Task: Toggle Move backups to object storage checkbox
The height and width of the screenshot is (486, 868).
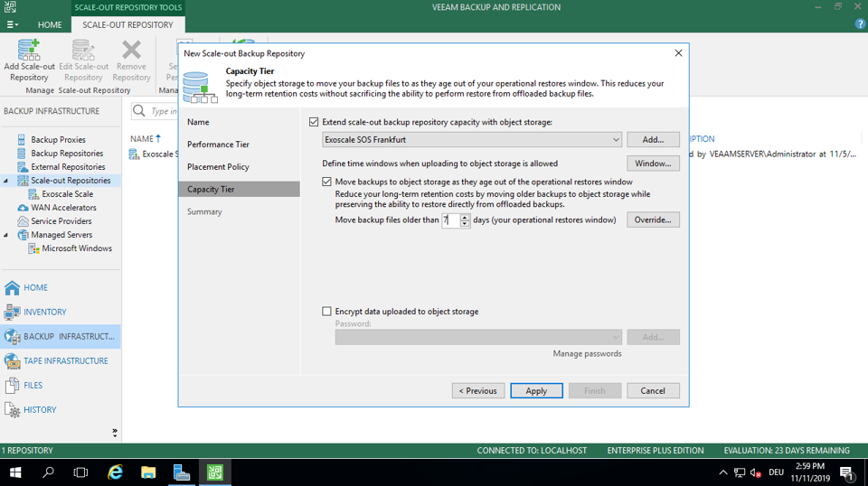Action: [x=327, y=182]
